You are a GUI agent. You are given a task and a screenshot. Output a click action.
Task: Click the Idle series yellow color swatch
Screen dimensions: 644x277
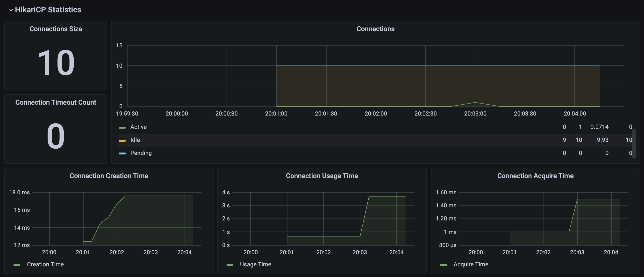click(x=122, y=140)
